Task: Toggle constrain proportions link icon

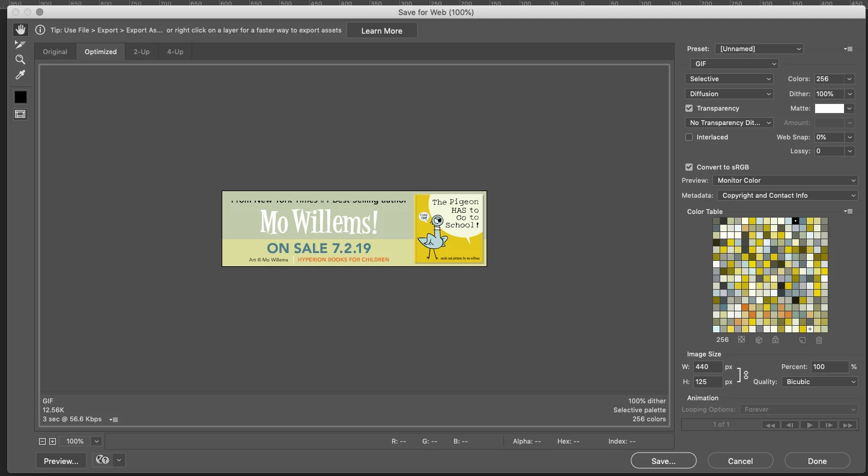Action: [x=746, y=374]
